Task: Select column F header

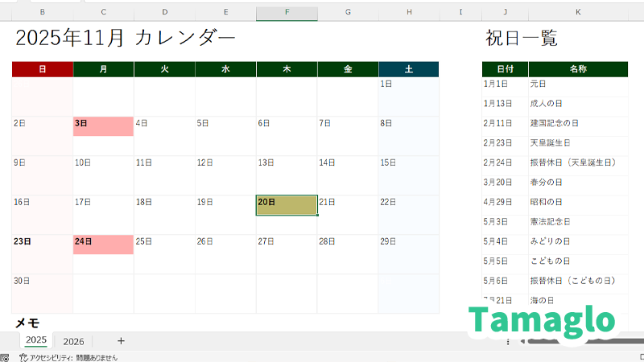Action: coord(287,13)
